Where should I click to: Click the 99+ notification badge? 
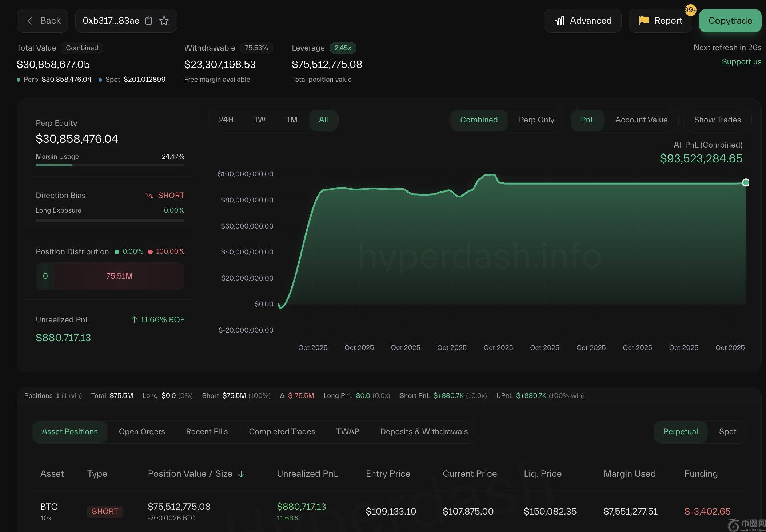690,10
